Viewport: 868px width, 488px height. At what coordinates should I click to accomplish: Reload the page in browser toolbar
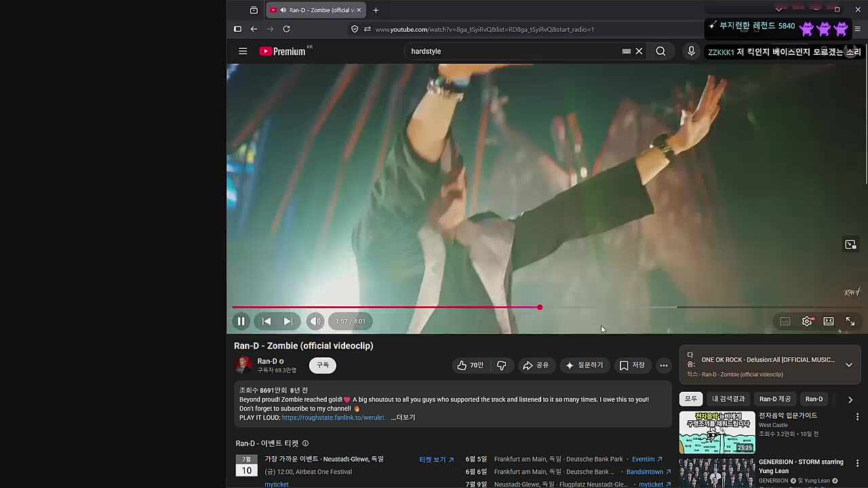click(286, 29)
